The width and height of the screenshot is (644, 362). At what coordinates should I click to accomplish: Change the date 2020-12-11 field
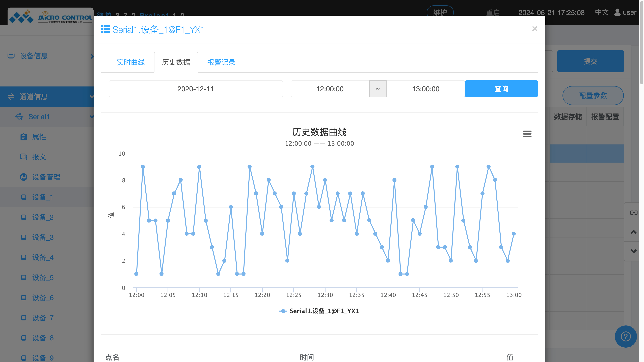click(x=196, y=89)
